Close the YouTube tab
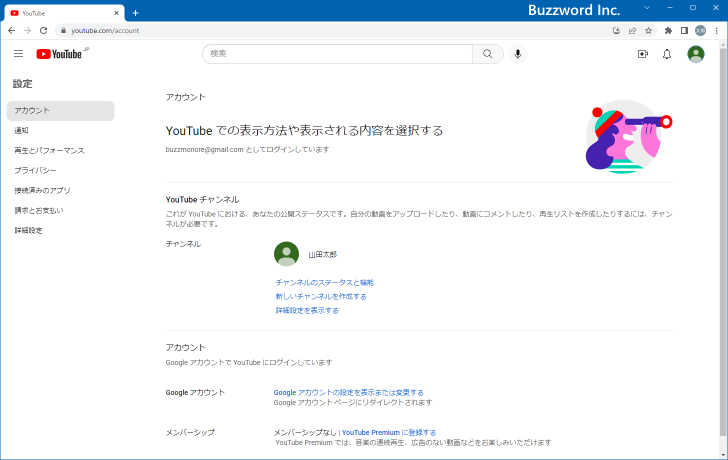The width and height of the screenshot is (728, 460). coord(116,13)
